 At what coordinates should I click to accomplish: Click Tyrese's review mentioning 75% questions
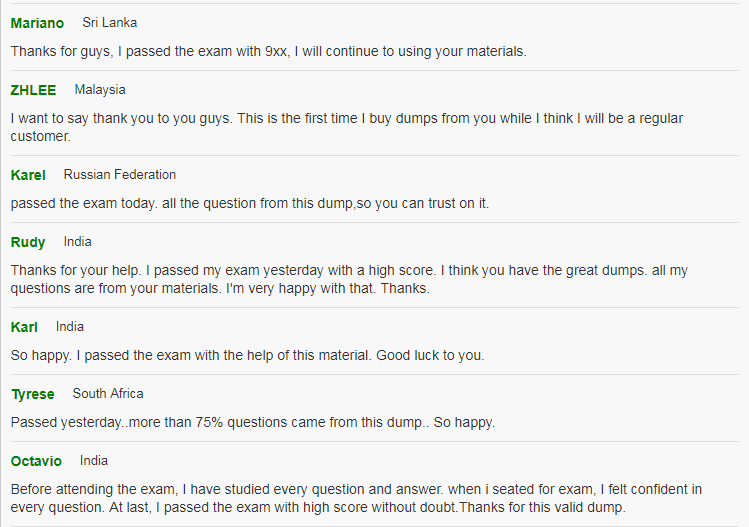pos(252,422)
